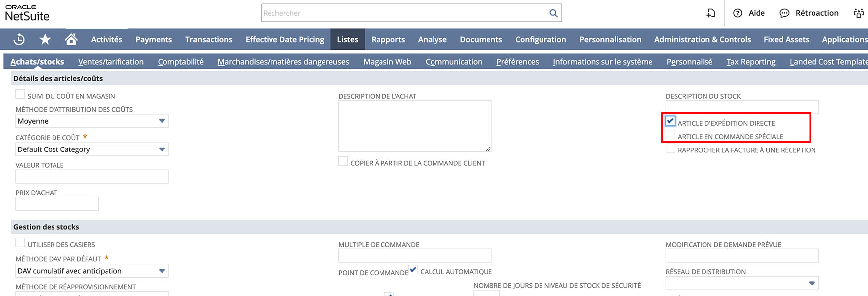
Task: Uncheck Article d'expédition directe checkbox
Action: click(670, 121)
